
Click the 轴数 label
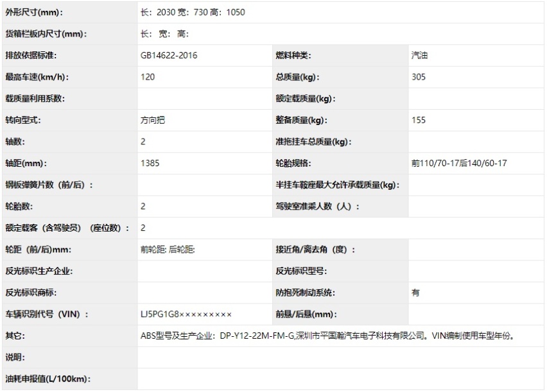click(x=15, y=142)
